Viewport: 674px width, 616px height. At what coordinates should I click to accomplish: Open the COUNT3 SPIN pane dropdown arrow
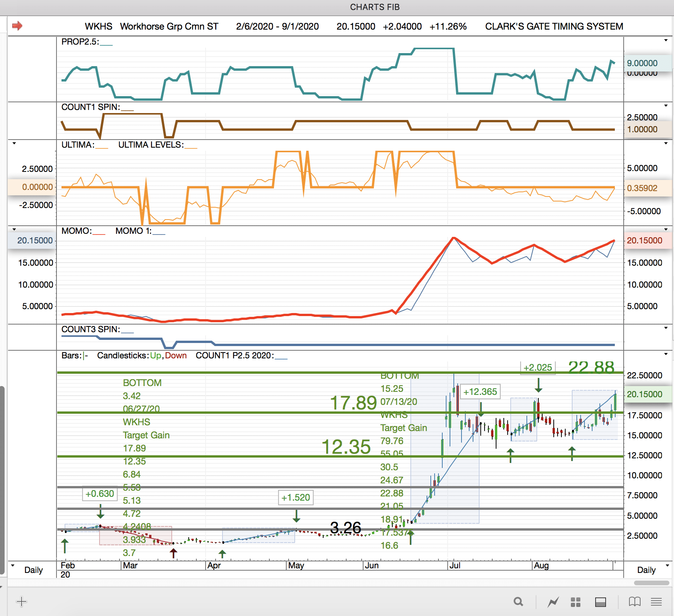(666, 328)
